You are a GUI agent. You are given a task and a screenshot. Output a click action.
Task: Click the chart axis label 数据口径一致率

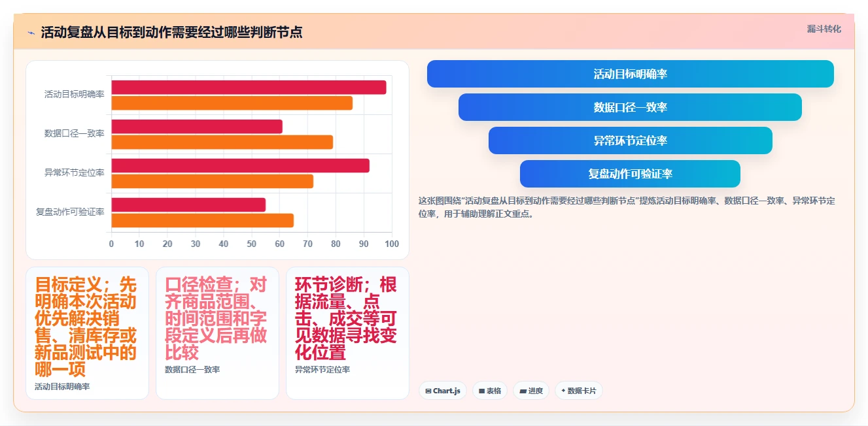pos(74,134)
